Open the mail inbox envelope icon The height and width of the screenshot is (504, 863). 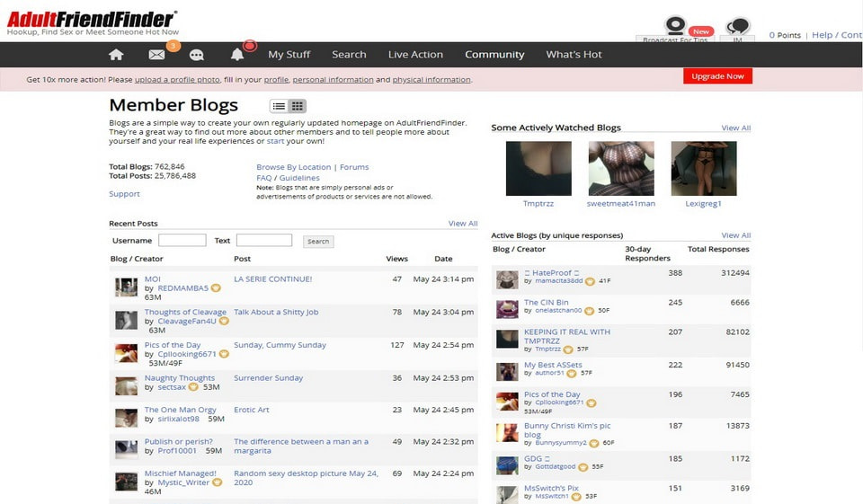156,55
